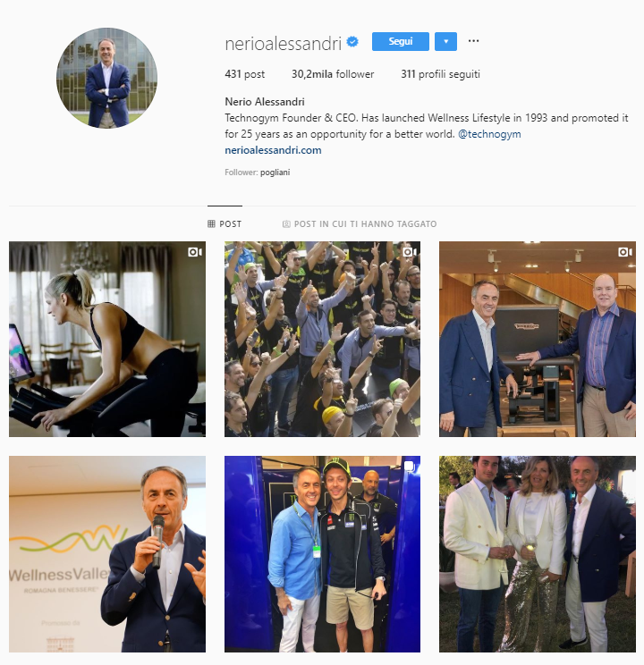Click video icon on gym equipment post
The image size is (644, 665).
(x=625, y=252)
